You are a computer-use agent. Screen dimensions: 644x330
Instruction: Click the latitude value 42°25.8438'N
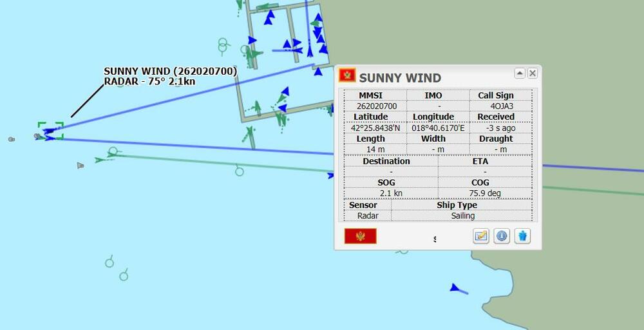[x=375, y=128]
